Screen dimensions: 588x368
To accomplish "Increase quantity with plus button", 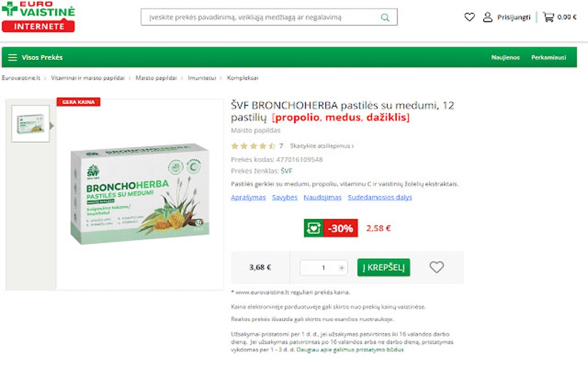I will tap(341, 268).
